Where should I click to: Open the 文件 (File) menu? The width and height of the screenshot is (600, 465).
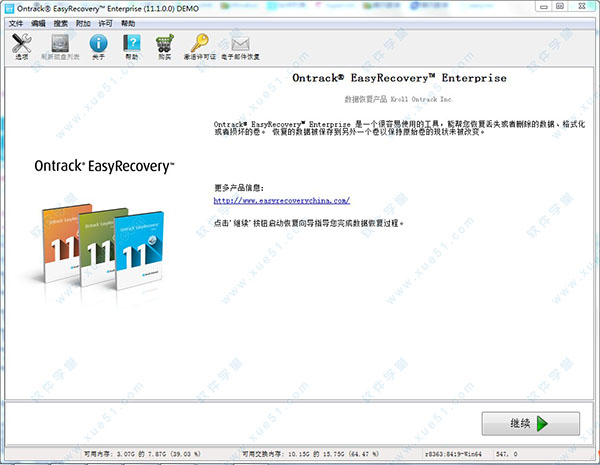pyautogui.click(x=15, y=22)
